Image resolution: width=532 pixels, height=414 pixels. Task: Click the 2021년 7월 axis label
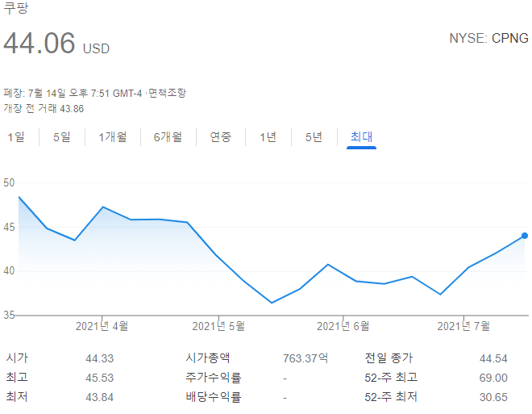coord(463,326)
